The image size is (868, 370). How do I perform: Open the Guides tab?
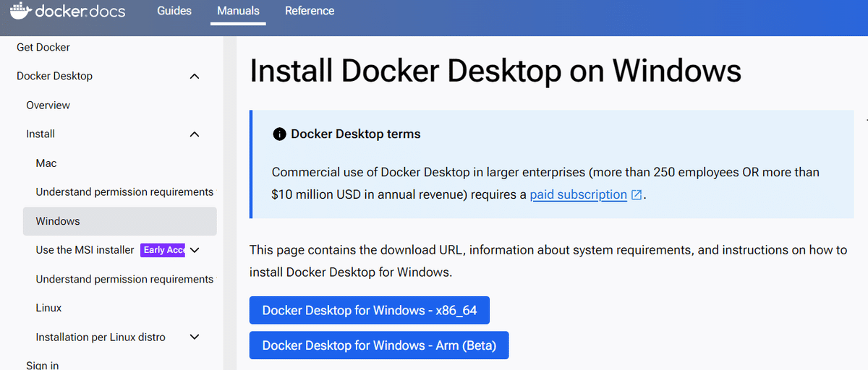pos(174,11)
